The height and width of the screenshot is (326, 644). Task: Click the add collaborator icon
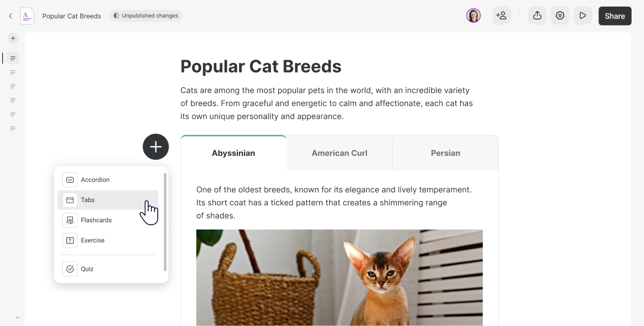pyautogui.click(x=501, y=16)
